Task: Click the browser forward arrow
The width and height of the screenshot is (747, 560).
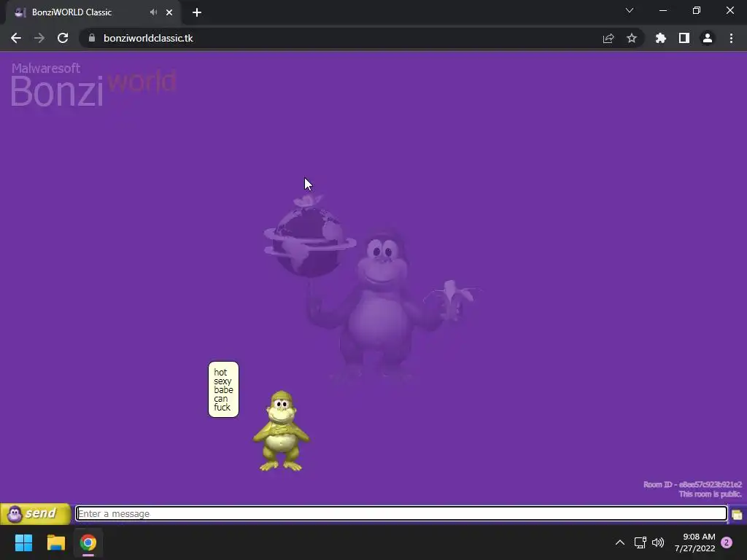Action: coord(39,38)
